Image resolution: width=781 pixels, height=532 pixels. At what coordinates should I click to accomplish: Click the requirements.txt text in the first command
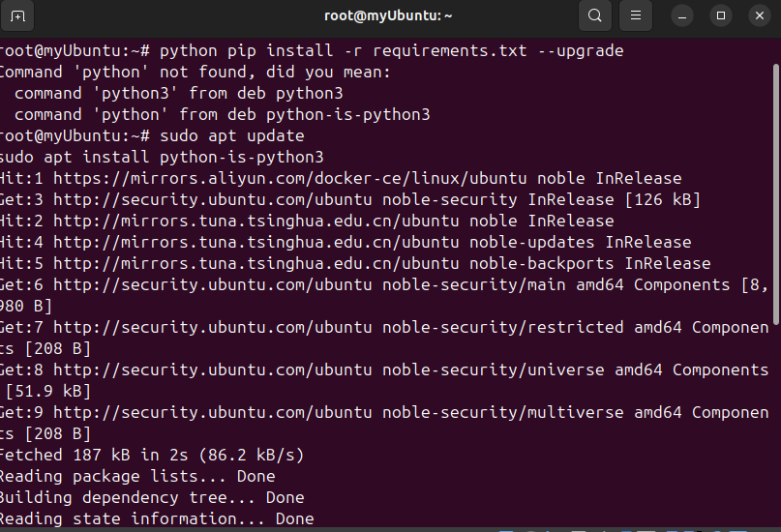coord(449,50)
